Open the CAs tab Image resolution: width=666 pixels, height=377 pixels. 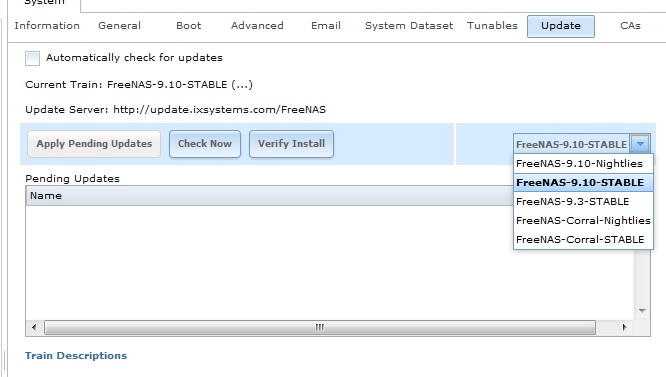[630, 26]
